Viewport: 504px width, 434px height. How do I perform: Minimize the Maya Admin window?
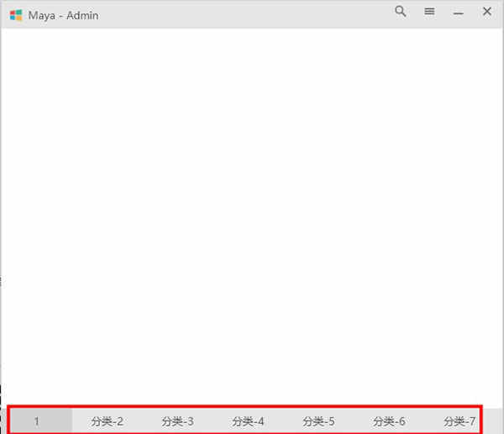tap(458, 13)
